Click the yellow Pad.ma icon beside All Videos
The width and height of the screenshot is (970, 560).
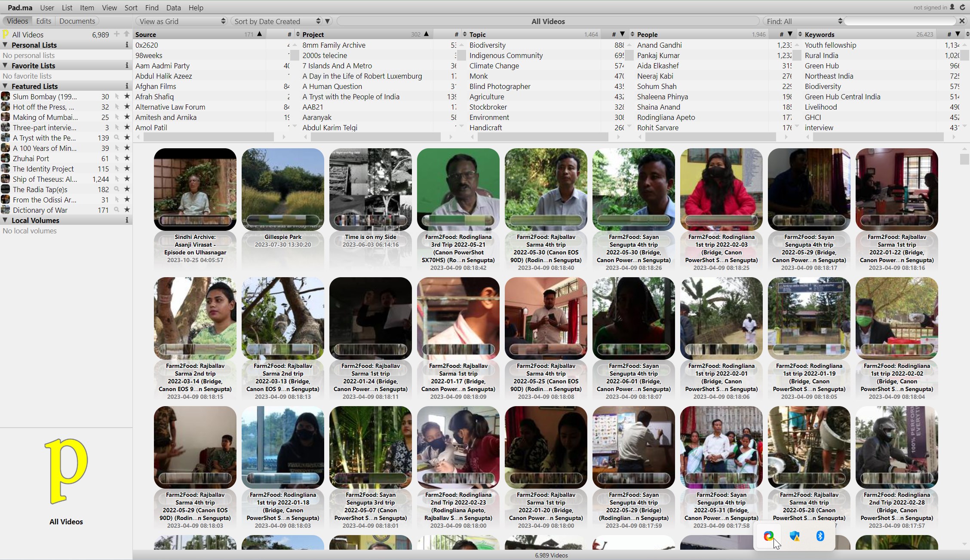pyautogui.click(x=6, y=34)
